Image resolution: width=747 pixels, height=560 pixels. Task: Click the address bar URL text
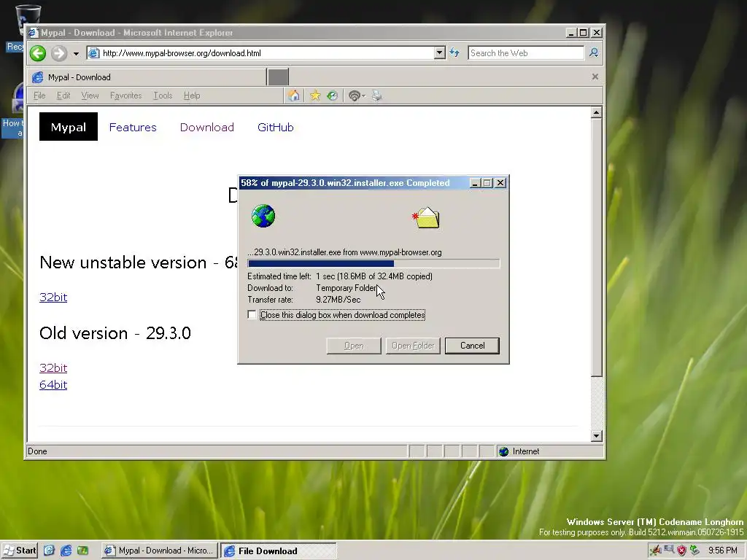click(182, 53)
